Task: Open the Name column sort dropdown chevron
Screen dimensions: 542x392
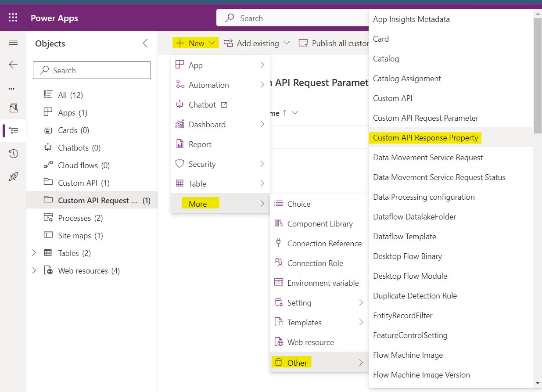Action: [x=295, y=113]
